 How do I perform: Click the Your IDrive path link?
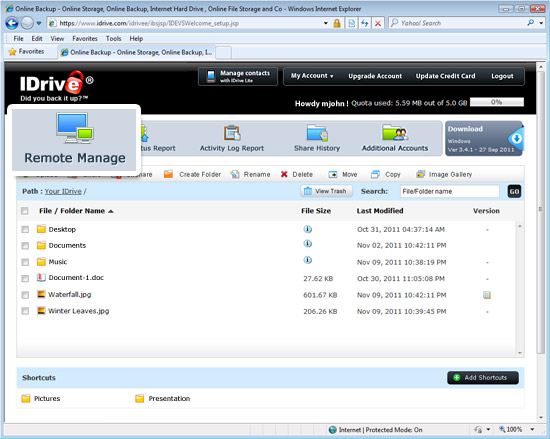tap(63, 191)
